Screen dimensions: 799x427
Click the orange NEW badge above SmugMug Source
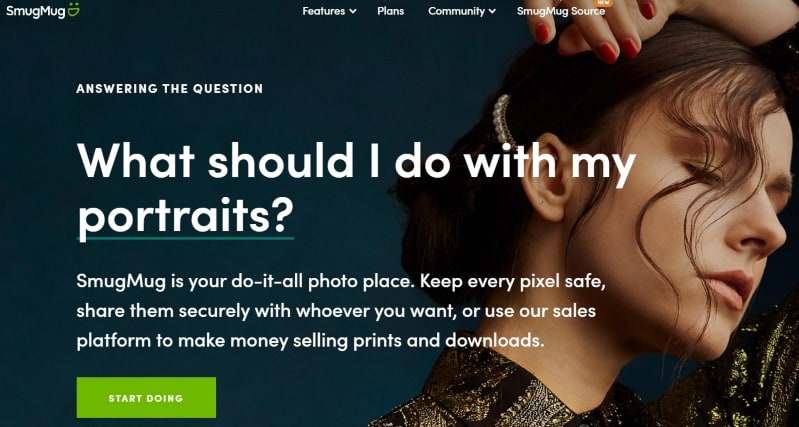click(603, 3)
